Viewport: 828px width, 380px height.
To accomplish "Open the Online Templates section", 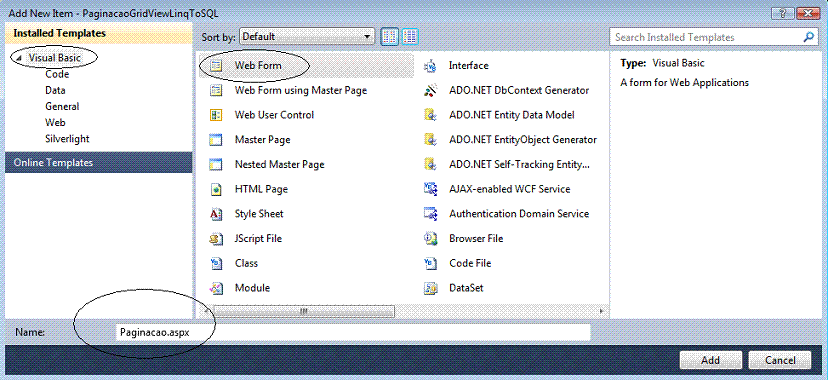I will (98, 163).
